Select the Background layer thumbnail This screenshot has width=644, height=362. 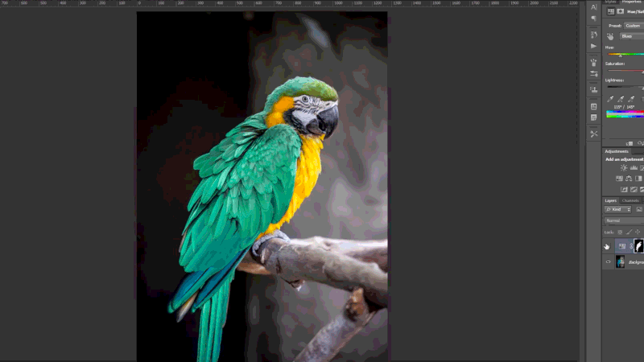click(620, 262)
